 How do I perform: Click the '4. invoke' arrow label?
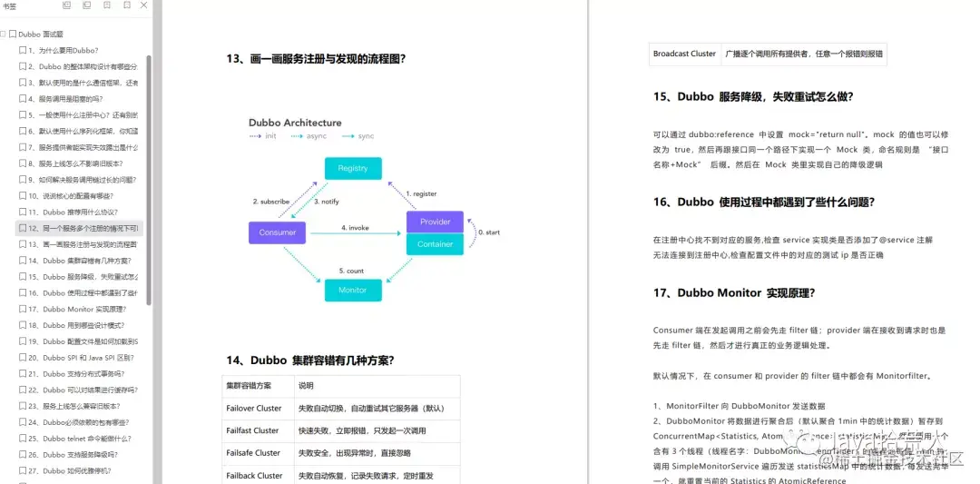[355, 228]
